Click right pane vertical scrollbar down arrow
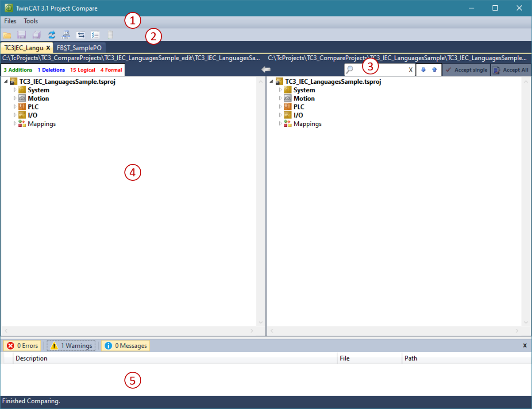Screen dimensions: 532x409 pos(526,322)
